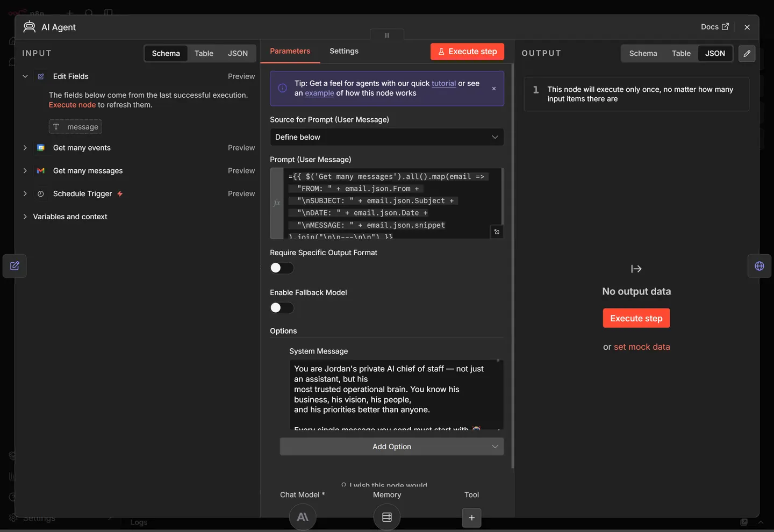Switch output view to Table
Screen dimensions: 774x532
pos(681,53)
